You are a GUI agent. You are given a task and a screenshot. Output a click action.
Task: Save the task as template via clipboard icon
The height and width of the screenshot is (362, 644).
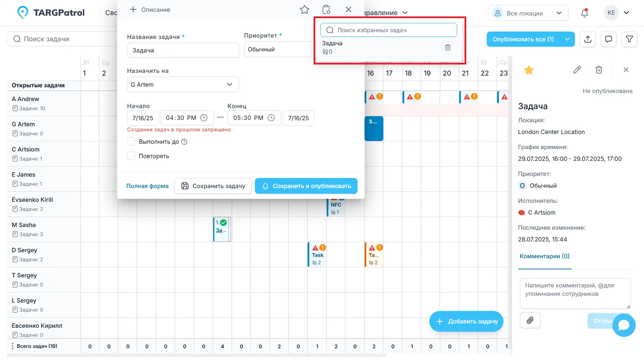click(326, 9)
